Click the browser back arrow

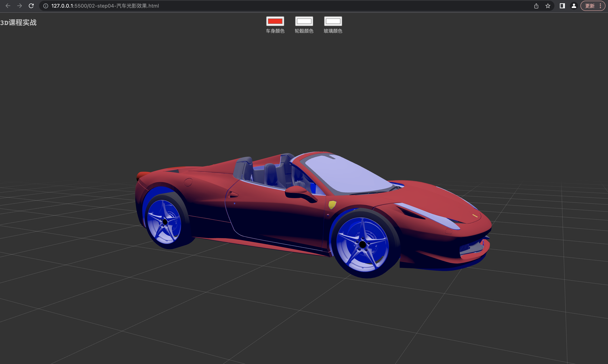pyautogui.click(x=8, y=6)
